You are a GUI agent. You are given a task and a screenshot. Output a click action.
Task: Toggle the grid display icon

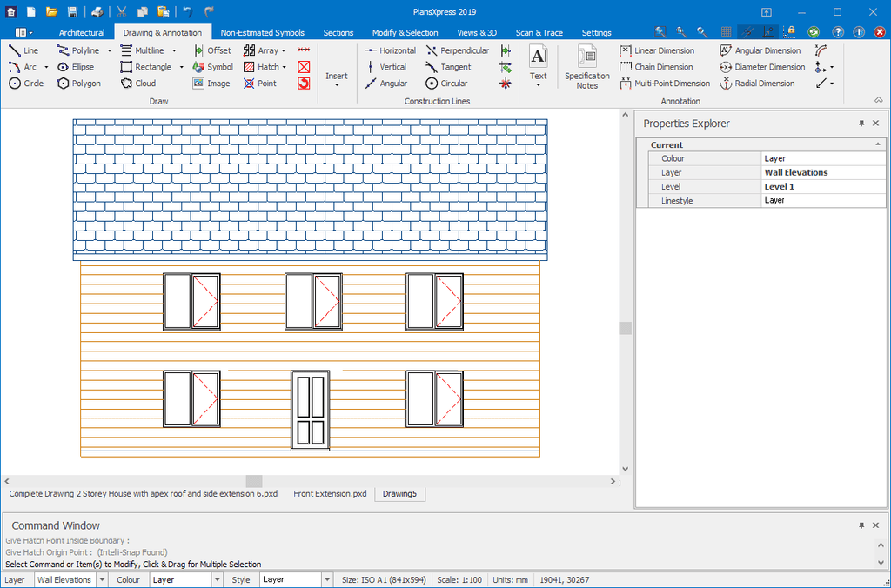coord(726,32)
